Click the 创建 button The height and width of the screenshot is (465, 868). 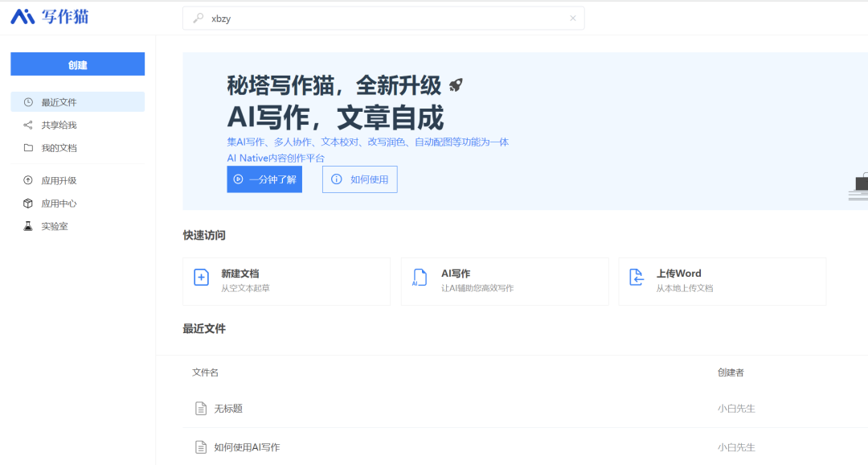[77, 64]
